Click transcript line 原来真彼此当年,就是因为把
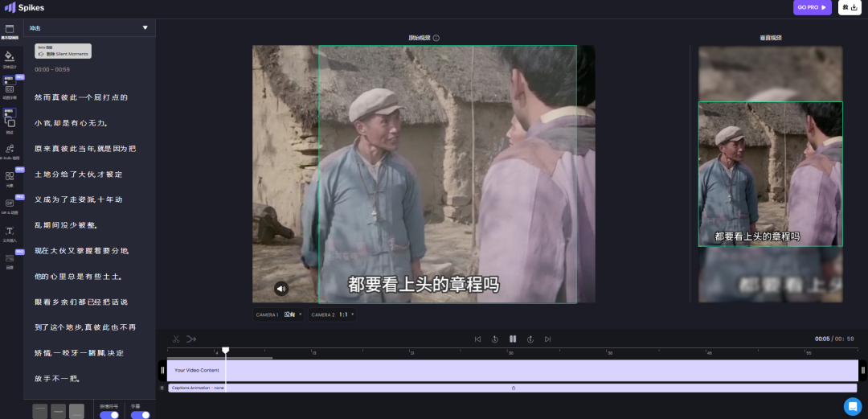This screenshot has width=868, height=419. [x=85, y=149]
